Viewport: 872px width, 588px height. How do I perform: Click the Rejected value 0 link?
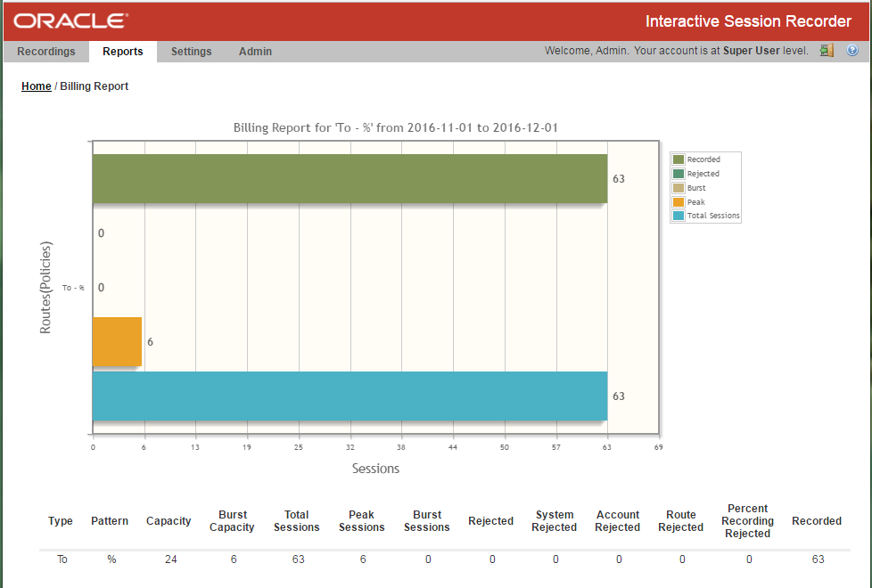492,559
